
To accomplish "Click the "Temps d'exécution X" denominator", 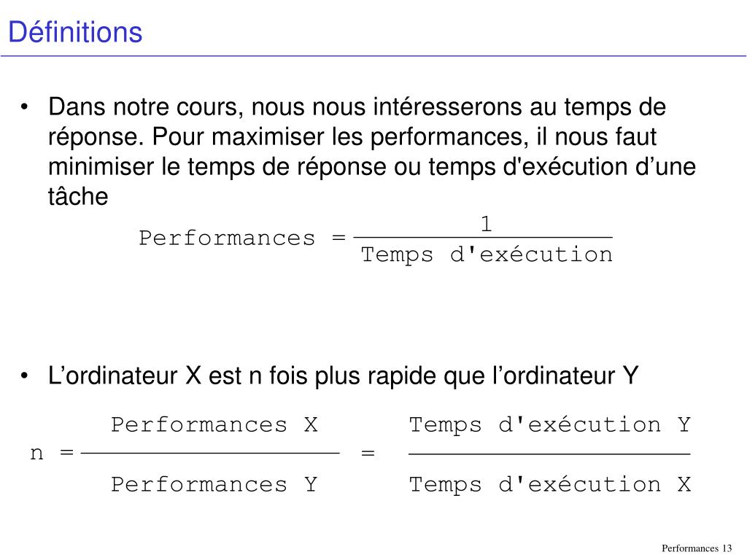I will [549, 484].
